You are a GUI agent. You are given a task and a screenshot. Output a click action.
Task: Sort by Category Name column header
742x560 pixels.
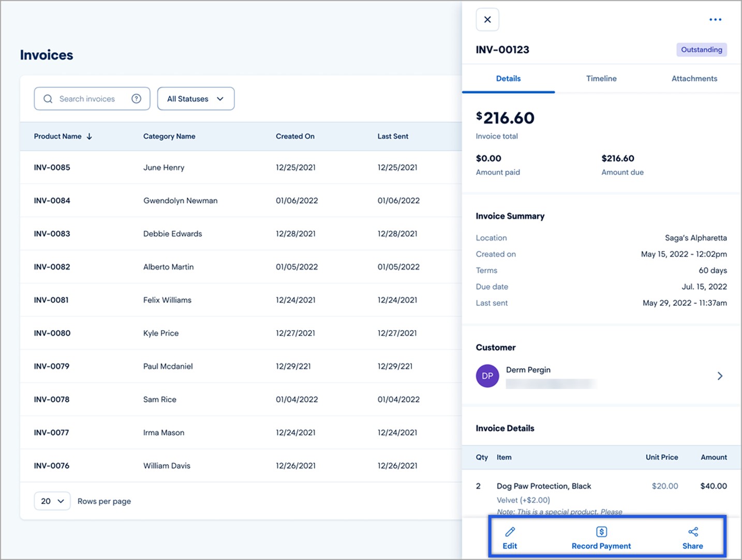coord(169,137)
